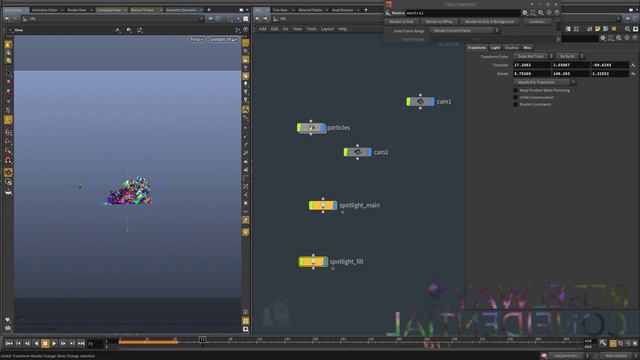640x360 pixels.
Task: Open the Persp viewport camera menu
Action: [196, 40]
